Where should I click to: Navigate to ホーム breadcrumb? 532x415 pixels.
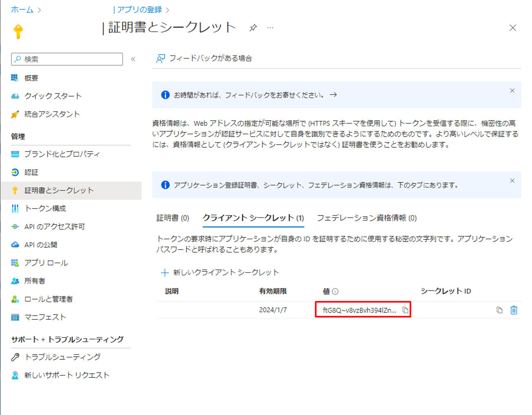(22, 9)
